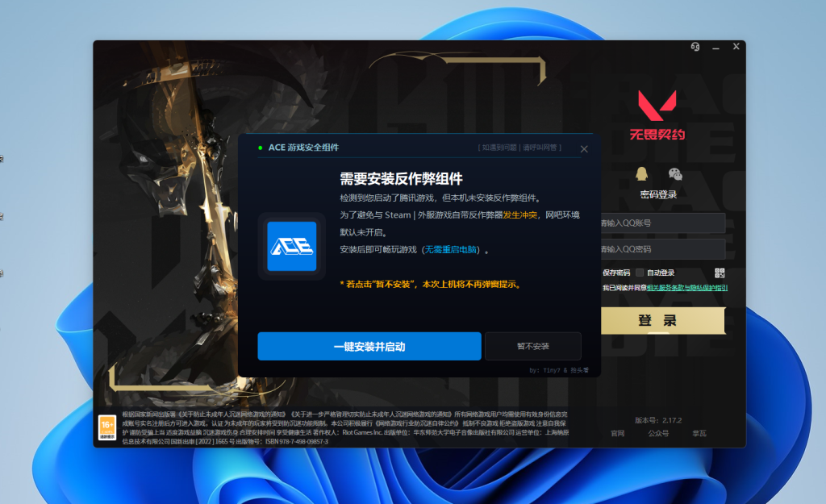Click the green status dot beside ACE title
Screen dimensions: 826x504
click(x=261, y=148)
